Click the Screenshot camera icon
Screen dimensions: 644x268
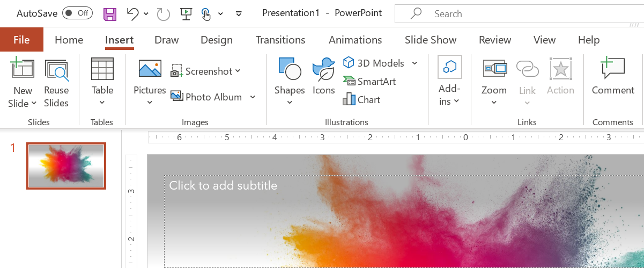click(177, 71)
